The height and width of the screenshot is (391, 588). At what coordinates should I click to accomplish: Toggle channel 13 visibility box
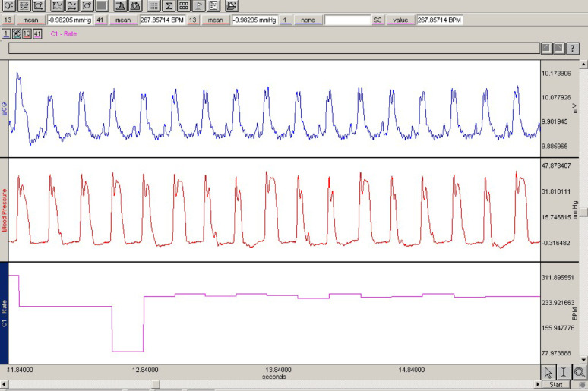pyautogui.click(x=27, y=34)
